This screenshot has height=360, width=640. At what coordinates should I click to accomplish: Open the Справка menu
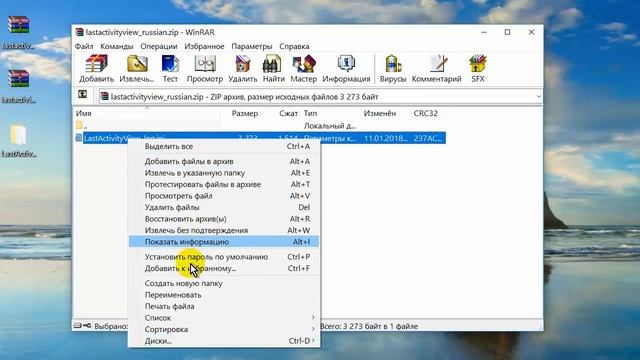294,46
